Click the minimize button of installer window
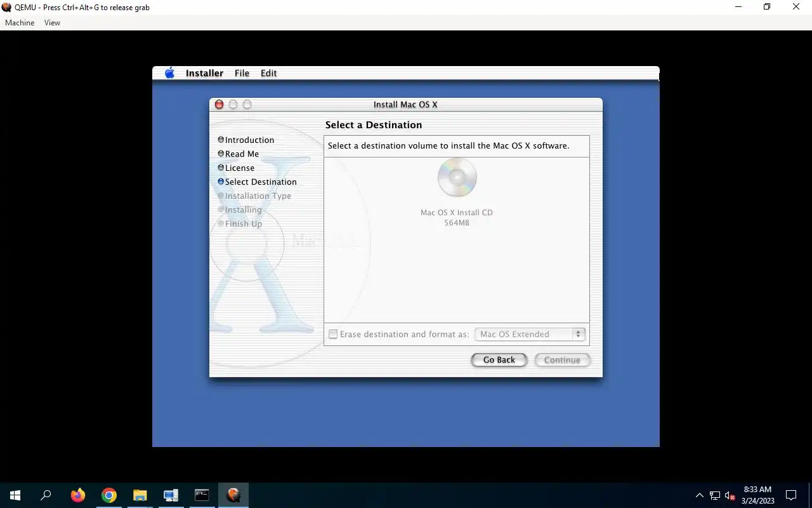The width and height of the screenshot is (812, 508). pos(233,104)
